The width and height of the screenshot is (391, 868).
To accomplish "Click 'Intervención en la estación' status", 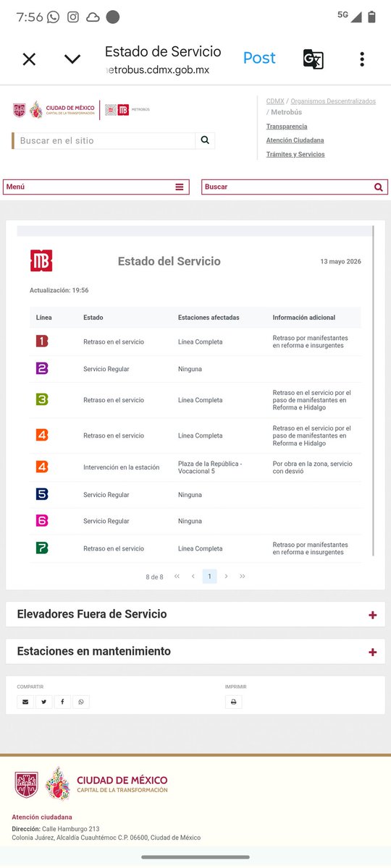I will 121,467.
